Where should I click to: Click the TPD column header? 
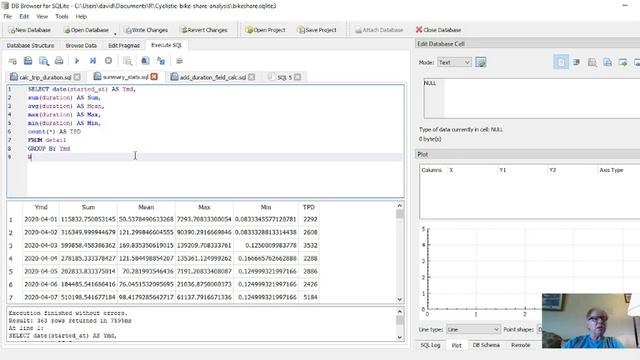[309, 207]
